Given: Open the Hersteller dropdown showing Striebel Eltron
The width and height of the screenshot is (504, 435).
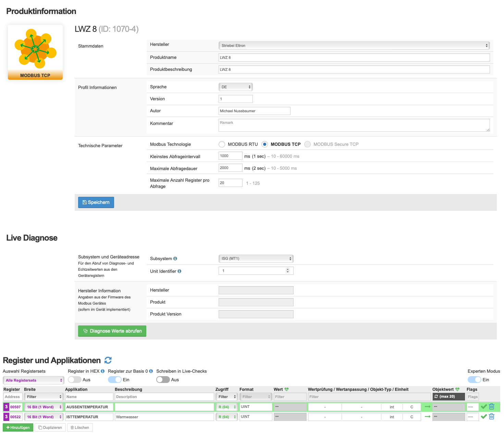Looking at the screenshot, I should click(354, 46).
